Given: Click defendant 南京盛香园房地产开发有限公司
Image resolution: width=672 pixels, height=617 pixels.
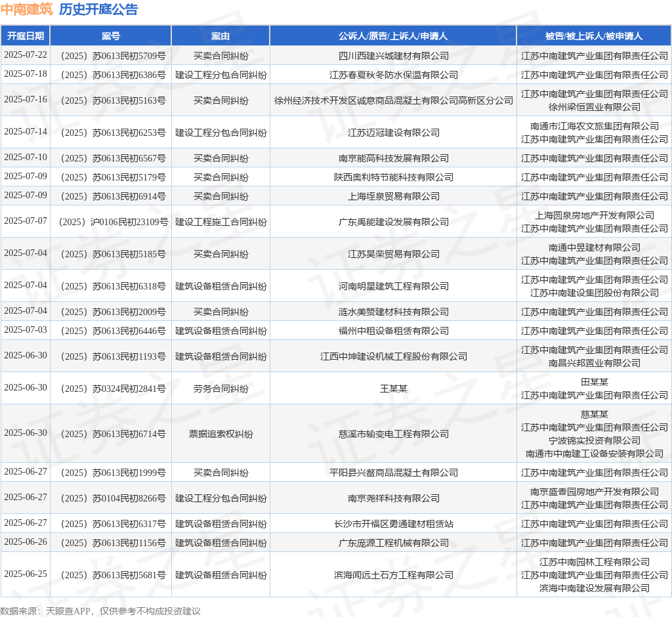Looking at the screenshot, I should (595, 492).
